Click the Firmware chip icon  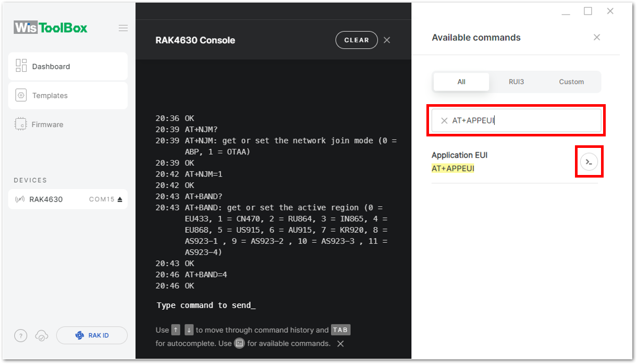[x=21, y=124]
